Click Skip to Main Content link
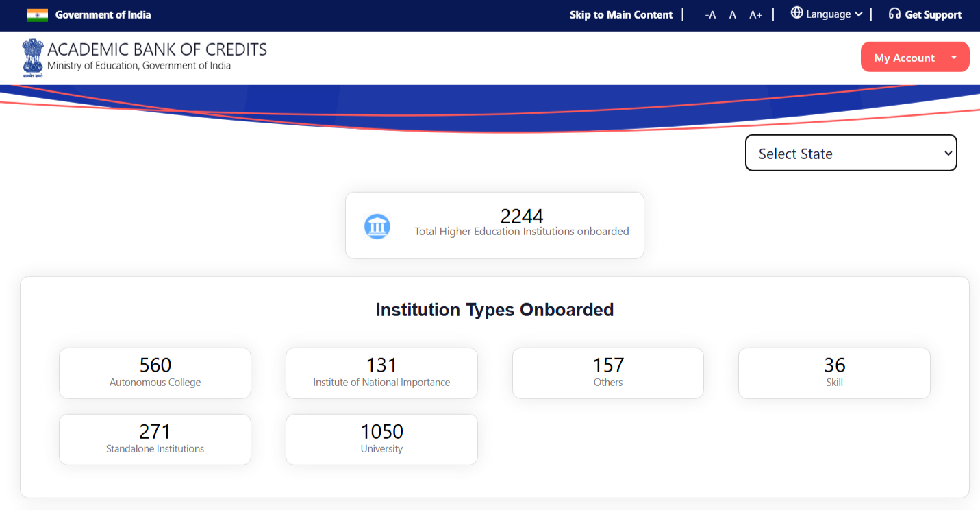This screenshot has width=980, height=510. coord(620,15)
